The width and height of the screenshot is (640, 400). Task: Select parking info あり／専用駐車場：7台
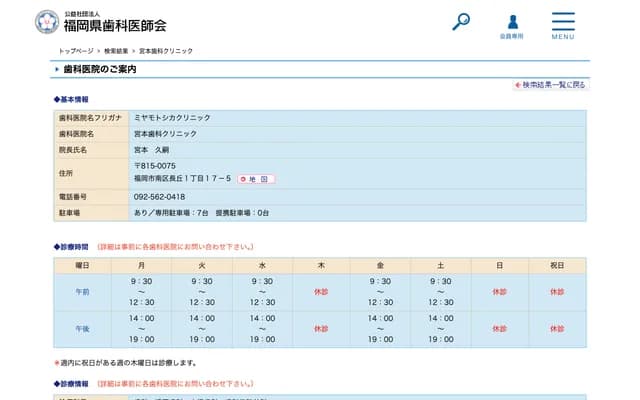pyautogui.click(x=171, y=213)
